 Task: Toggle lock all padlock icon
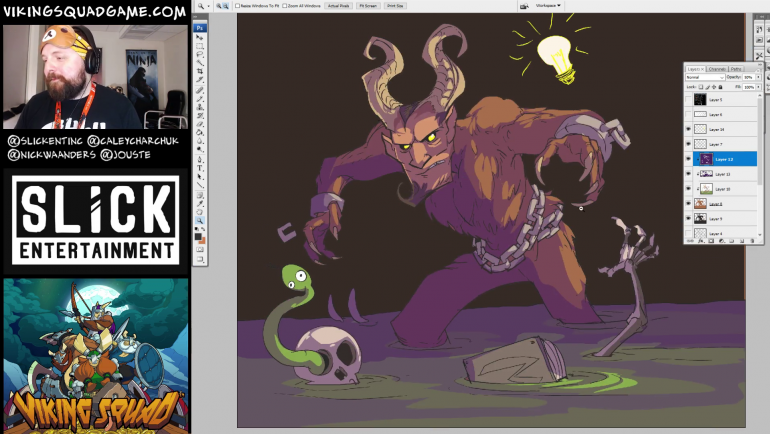pos(720,87)
